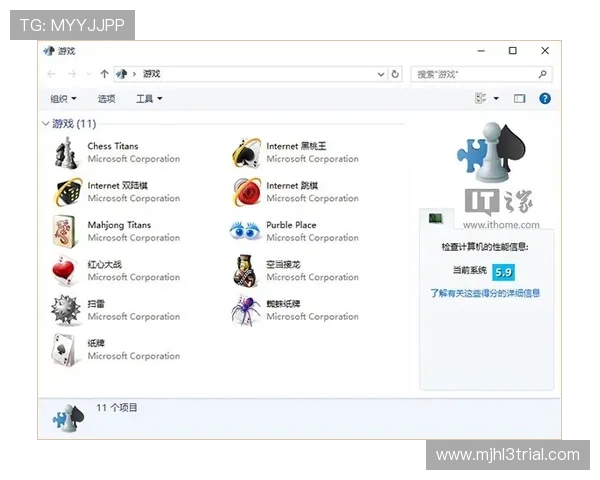Viewport: 600px width, 480px height.
Task: Open the Purble Place eyes icon
Action: (245, 231)
